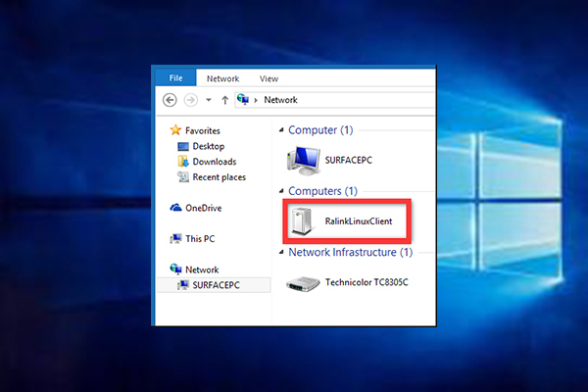Click the Downloads folder icon

pos(183,162)
